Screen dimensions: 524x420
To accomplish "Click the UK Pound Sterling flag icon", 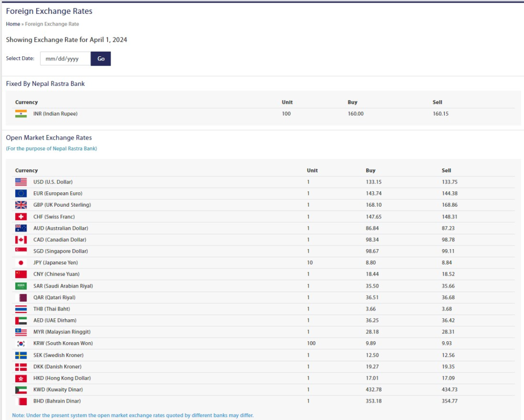I will [21, 205].
